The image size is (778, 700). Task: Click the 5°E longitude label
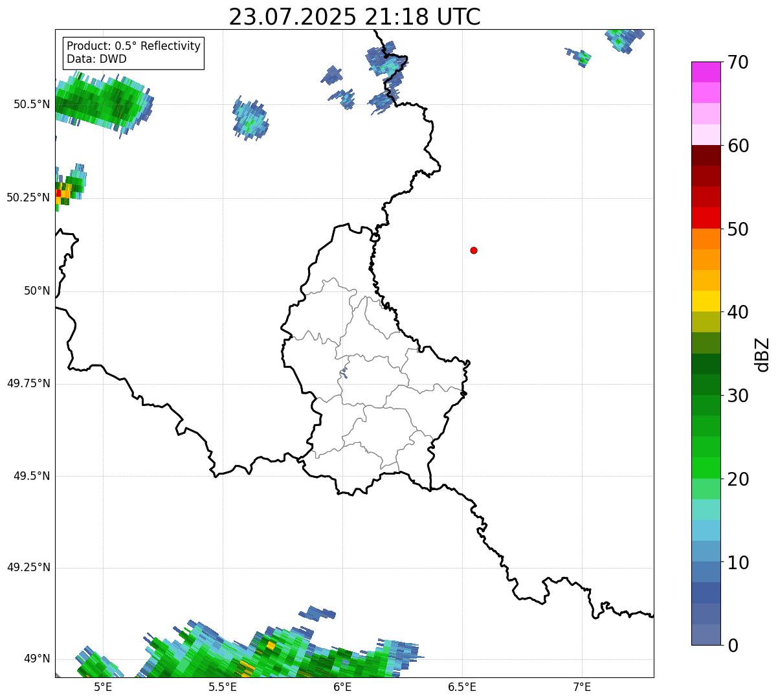tap(103, 687)
